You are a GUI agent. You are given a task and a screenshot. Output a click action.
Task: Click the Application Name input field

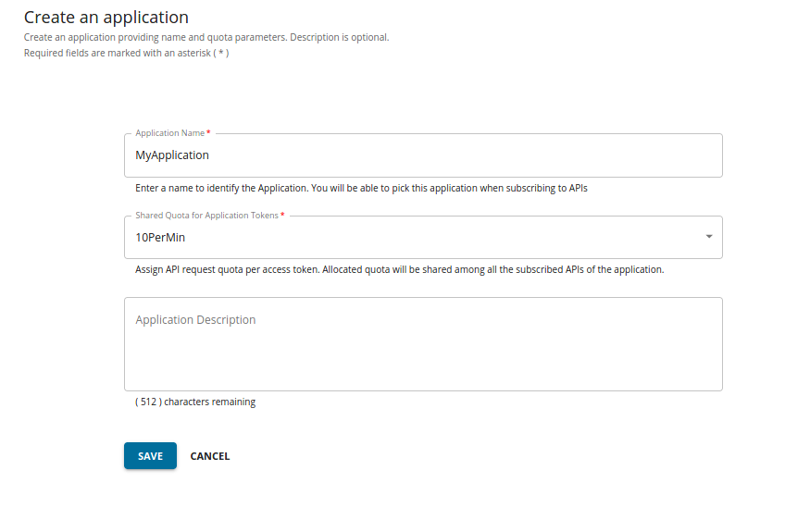click(x=422, y=155)
